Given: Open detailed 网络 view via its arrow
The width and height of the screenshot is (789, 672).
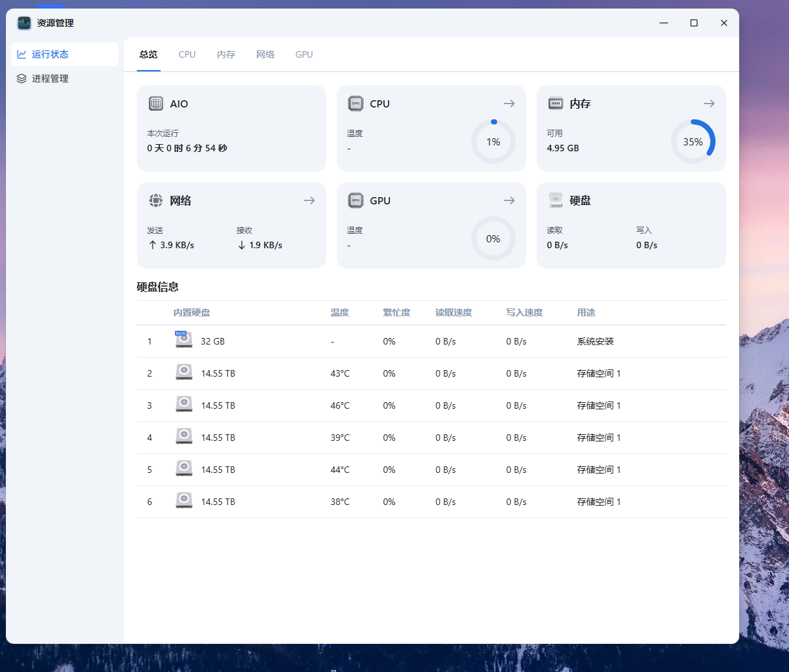Looking at the screenshot, I should (x=309, y=200).
